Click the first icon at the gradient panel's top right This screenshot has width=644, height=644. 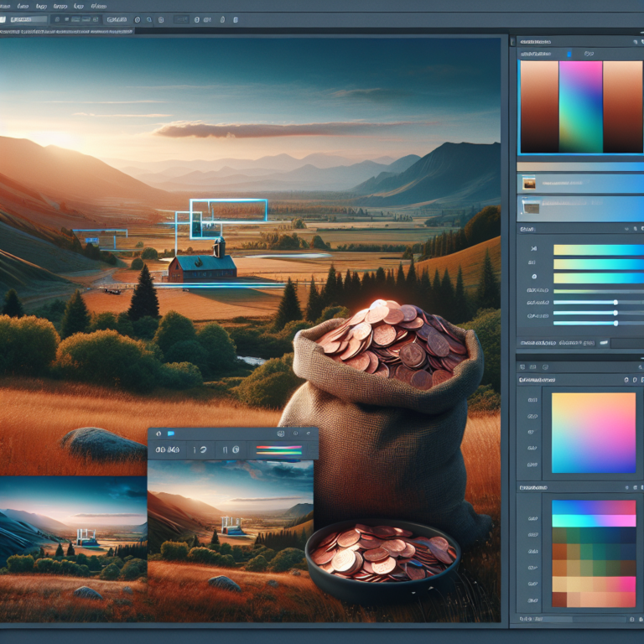(x=636, y=42)
